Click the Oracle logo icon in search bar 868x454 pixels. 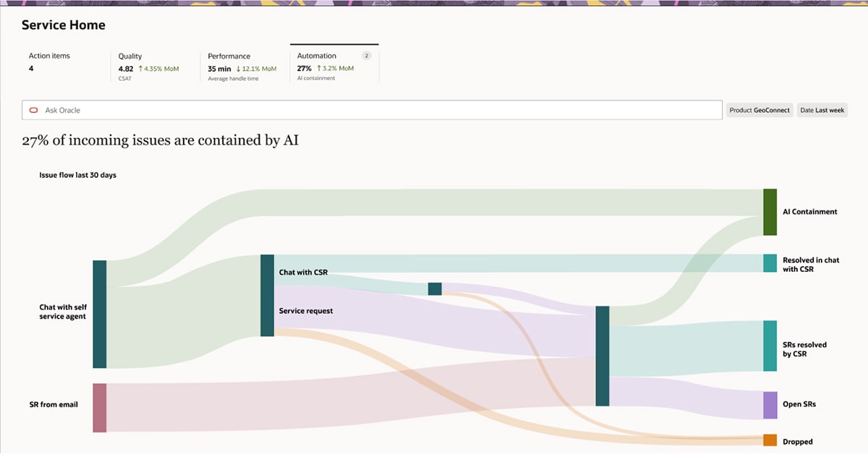(33, 111)
